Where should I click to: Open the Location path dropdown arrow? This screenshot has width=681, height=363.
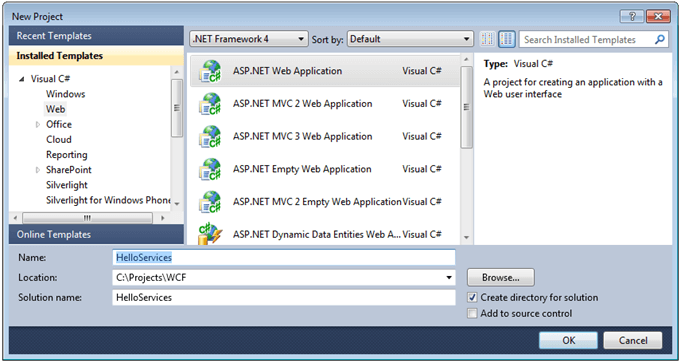(x=449, y=278)
